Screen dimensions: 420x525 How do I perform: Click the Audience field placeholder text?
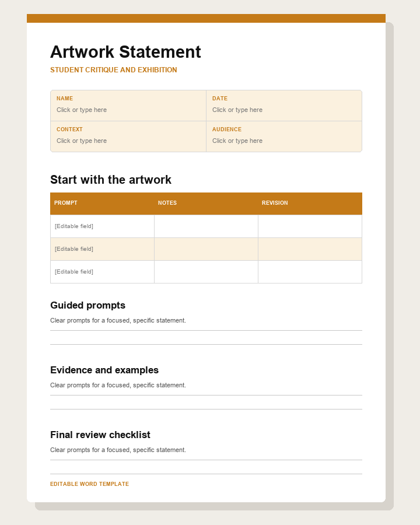tap(237, 141)
